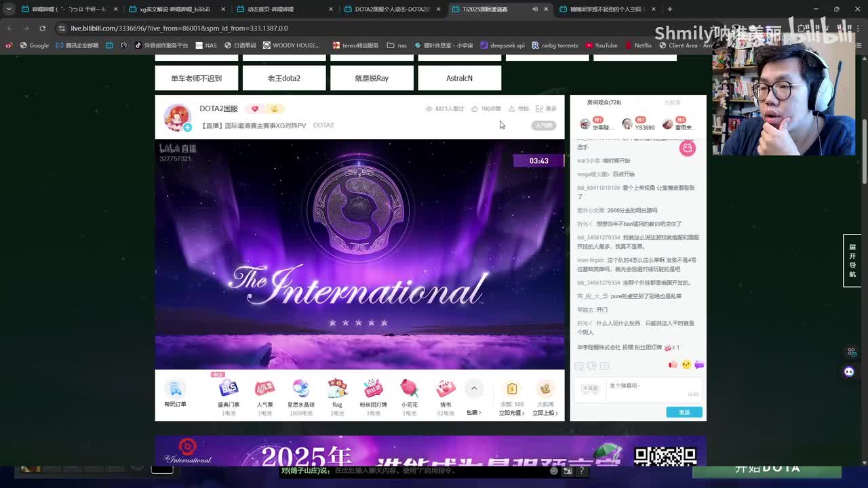The width and height of the screenshot is (868, 488).
Task: Open 单车老师不迟到 channel button
Action: pos(197,78)
